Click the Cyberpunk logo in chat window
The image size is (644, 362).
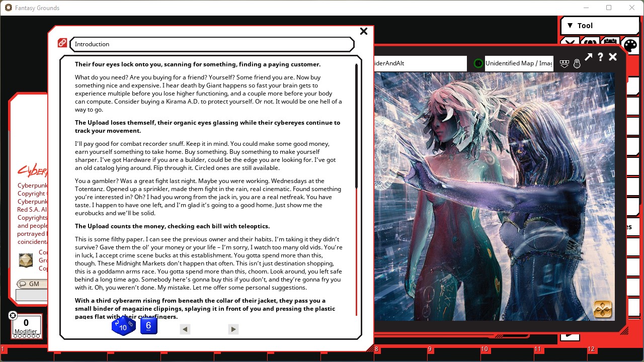tap(33, 170)
